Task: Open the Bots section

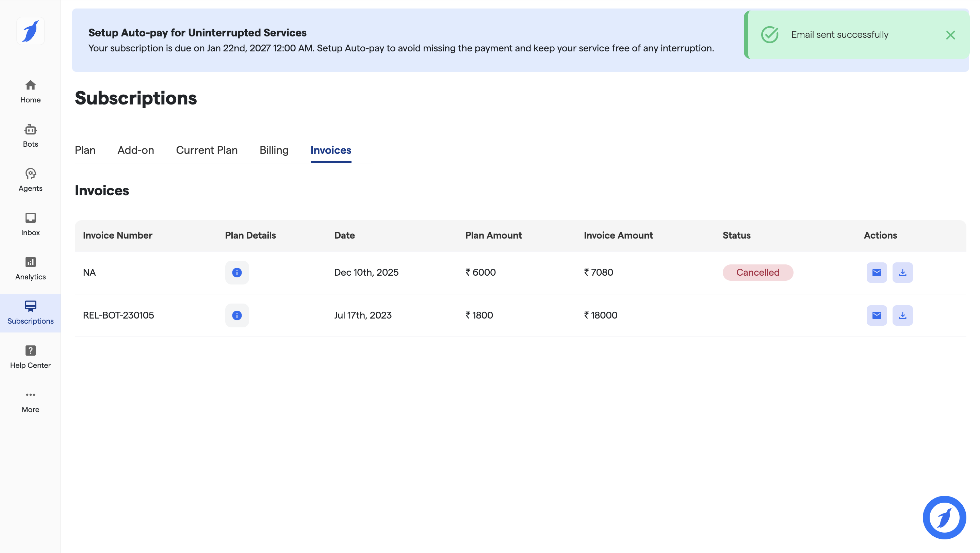Action: click(30, 135)
